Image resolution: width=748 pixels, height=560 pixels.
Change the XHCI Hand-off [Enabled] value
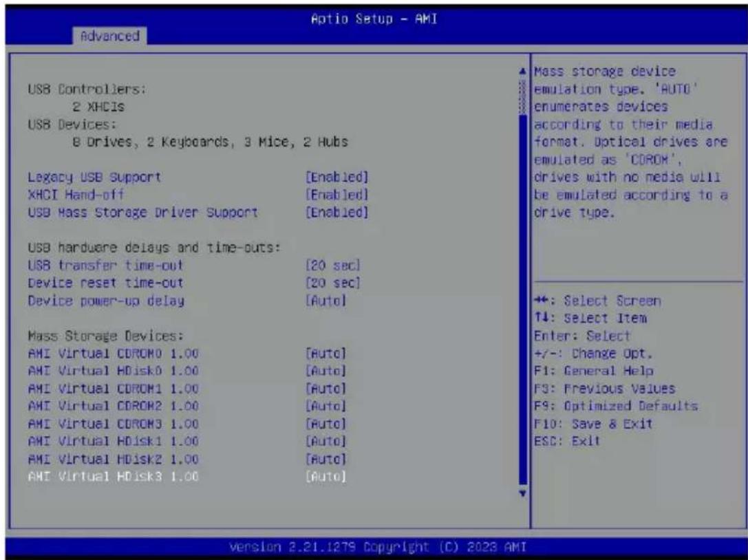336,195
